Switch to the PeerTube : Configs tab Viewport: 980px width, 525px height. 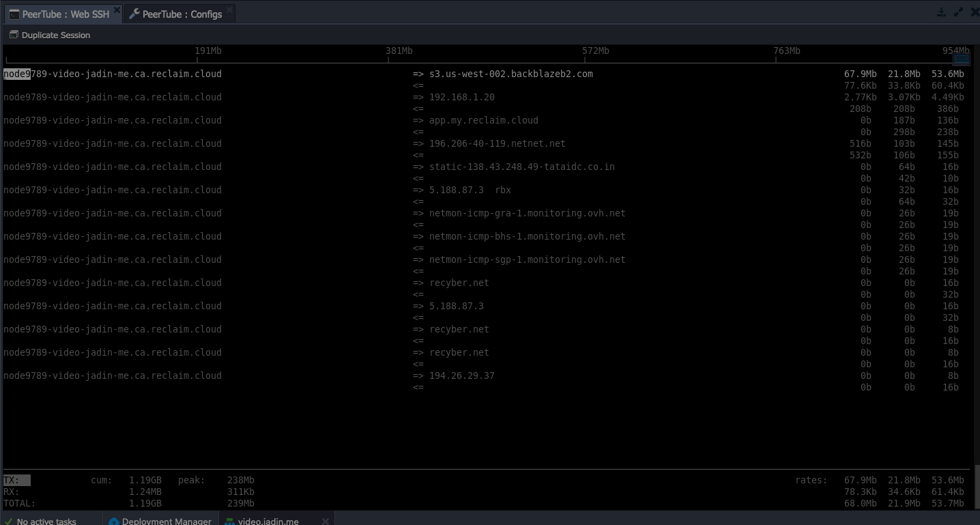pyautogui.click(x=180, y=14)
